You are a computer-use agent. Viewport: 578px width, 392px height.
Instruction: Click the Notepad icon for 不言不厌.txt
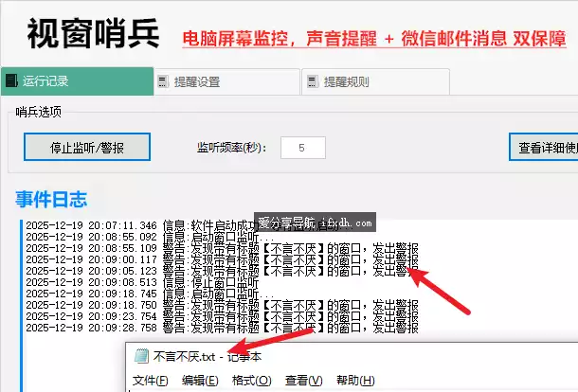pos(141,356)
